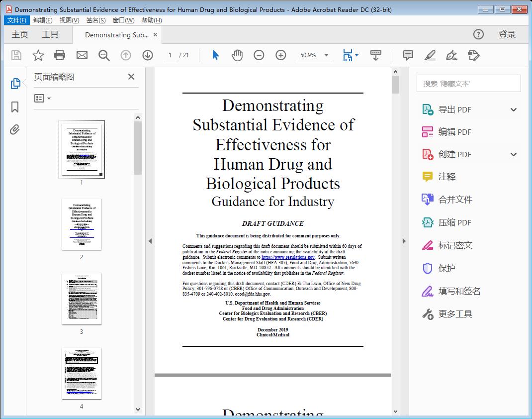
Task: Click the 登录 button
Action: pyautogui.click(x=507, y=34)
